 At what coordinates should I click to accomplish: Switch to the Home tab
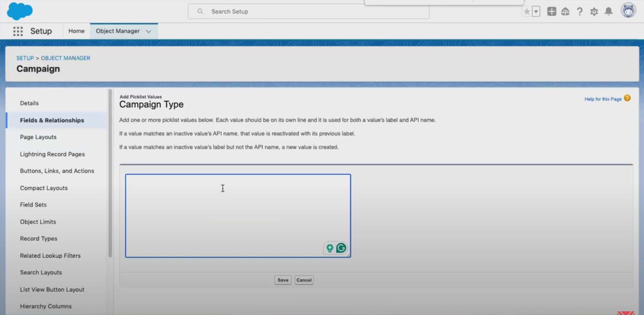[77, 31]
